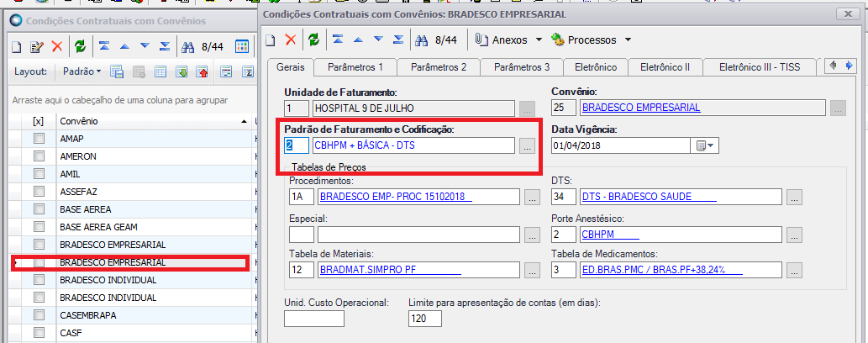
Task: Open the Eletrônico III - TISS tab
Action: (x=760, y=67)
